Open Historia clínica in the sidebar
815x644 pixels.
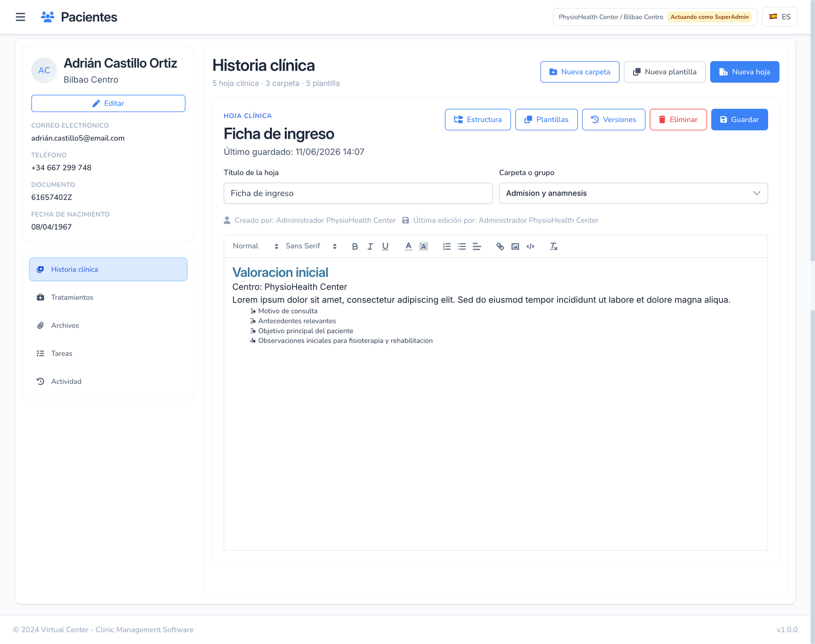click(108, 269)
